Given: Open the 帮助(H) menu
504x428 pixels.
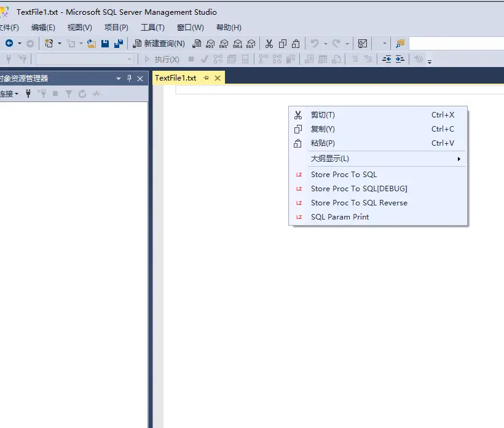Looking at the screenshot, I should click(x=229, y=28).
